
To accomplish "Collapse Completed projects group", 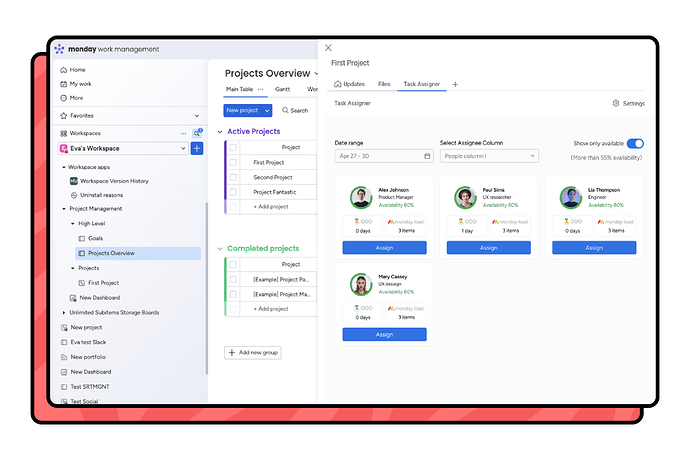I will tap(220, 249).
